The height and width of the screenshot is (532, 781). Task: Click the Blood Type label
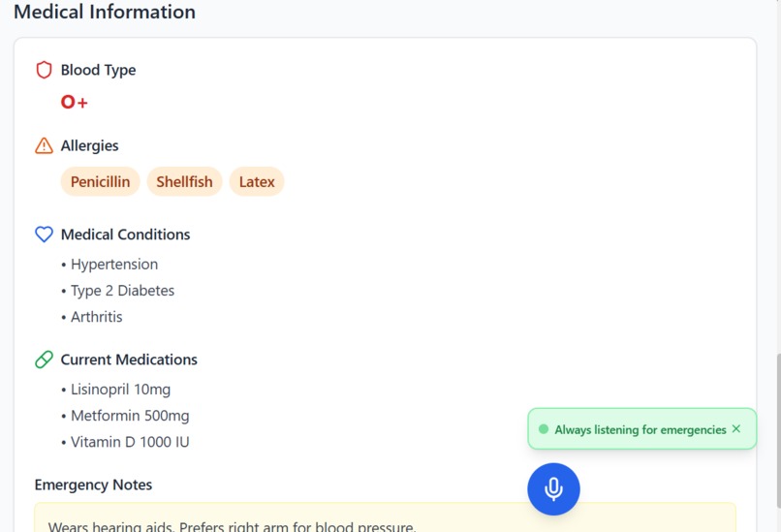point(98,70)
